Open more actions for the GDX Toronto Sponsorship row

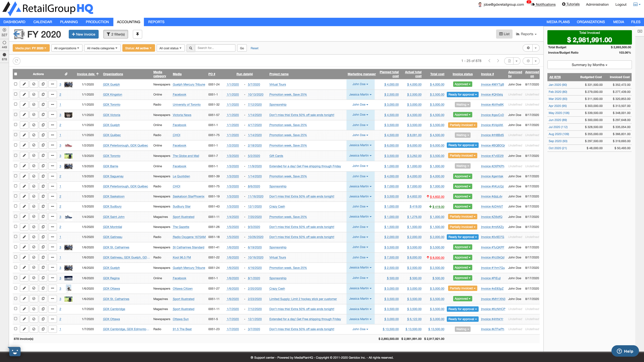[x=52, y=104]
